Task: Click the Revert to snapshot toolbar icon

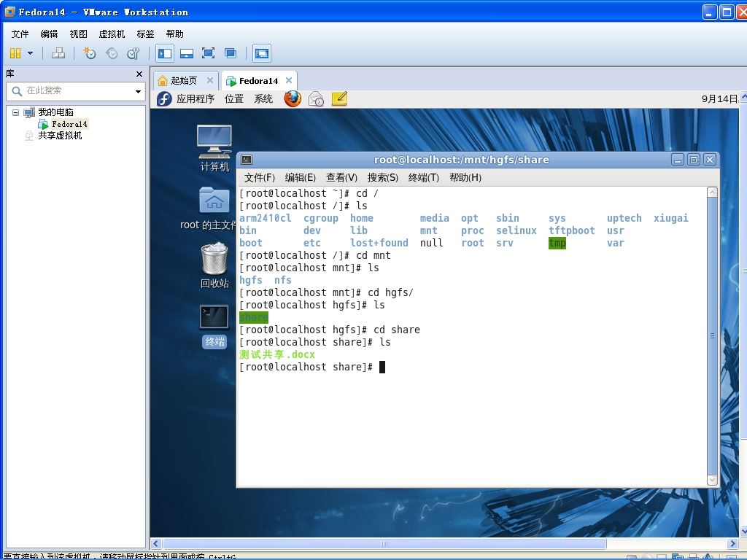Action: pyautogui.click(x=112, y=53)
